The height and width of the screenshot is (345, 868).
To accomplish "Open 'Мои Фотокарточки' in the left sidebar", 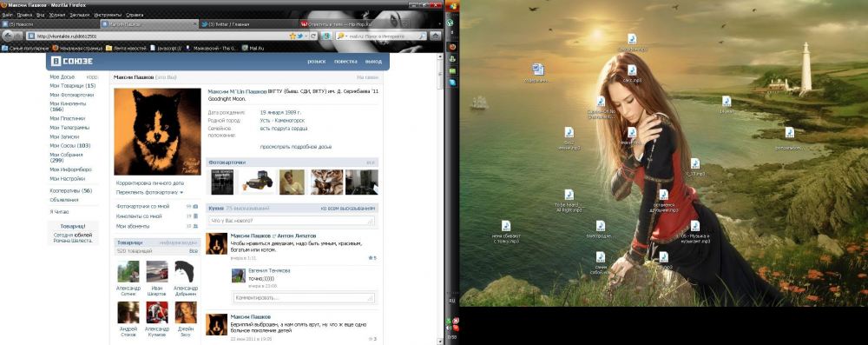I will coord(72,95).
